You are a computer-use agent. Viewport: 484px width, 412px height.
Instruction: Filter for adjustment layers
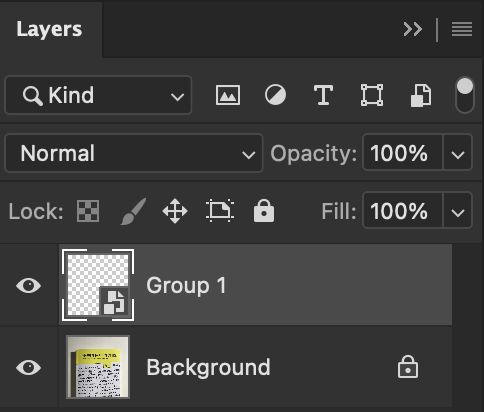[x=275, y=95]
